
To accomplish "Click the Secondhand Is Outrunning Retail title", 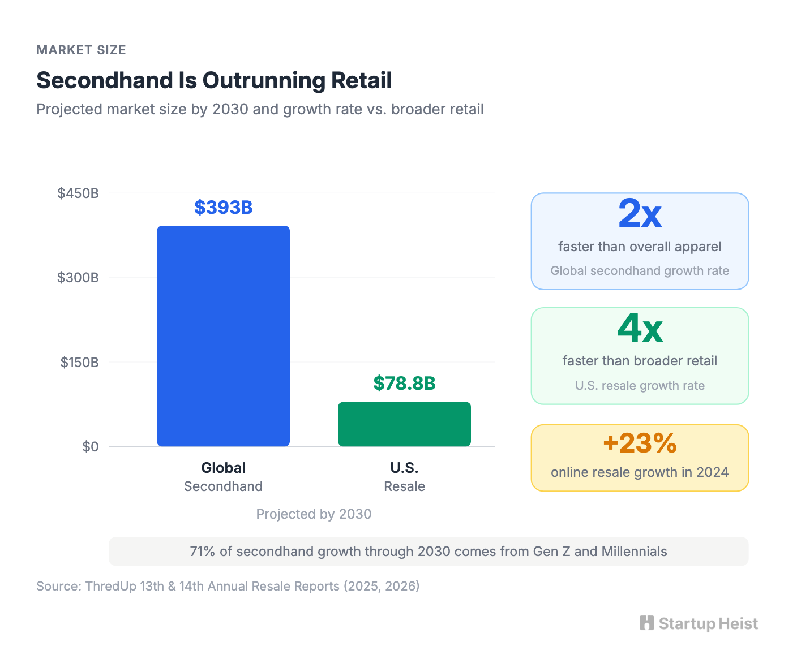I will tap(214, 80).
